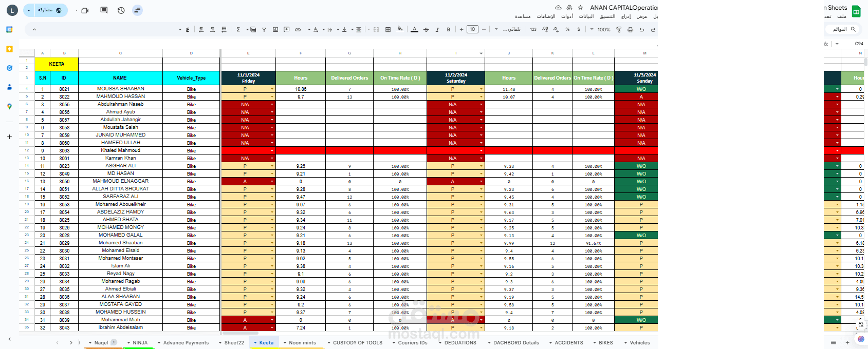Click the plus add-ons icon in side panel
Screen dimensions: 868x349
click(x=9, y=137)
